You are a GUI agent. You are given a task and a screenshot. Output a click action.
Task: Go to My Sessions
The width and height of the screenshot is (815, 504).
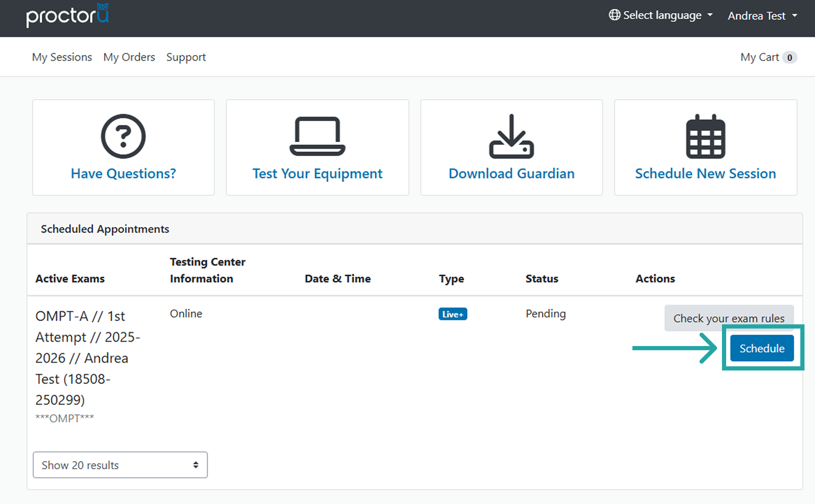tap(62, 57)
